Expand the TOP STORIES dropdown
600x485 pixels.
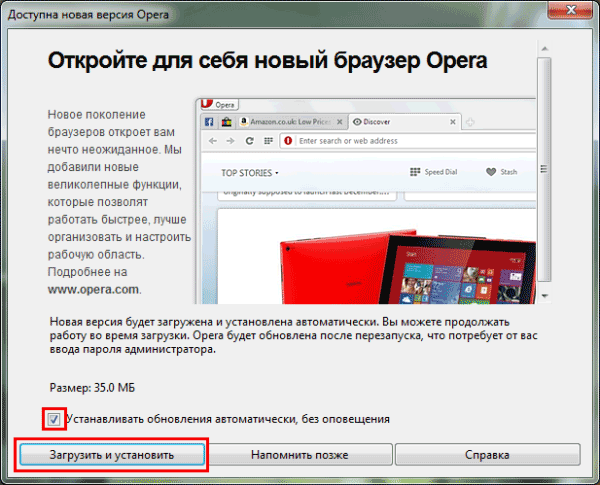[x=250, y=173]
